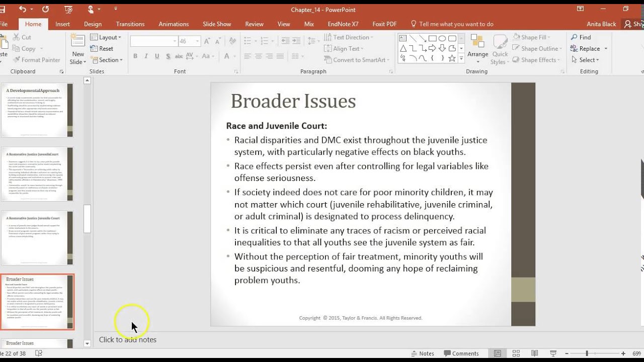Start Slide Show from status bar
This screenshot has height=362, width=644.
pos(553,353)
